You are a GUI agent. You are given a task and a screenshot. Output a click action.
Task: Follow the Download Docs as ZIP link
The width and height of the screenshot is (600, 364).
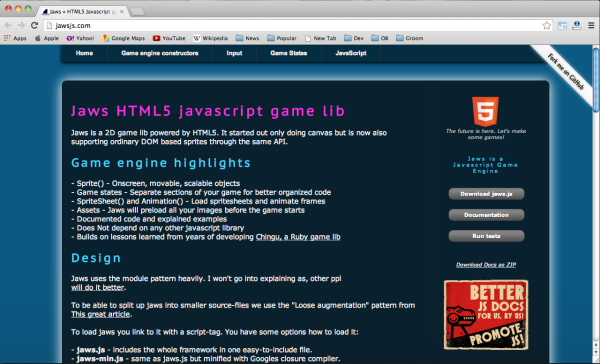[x=486, y=264]
